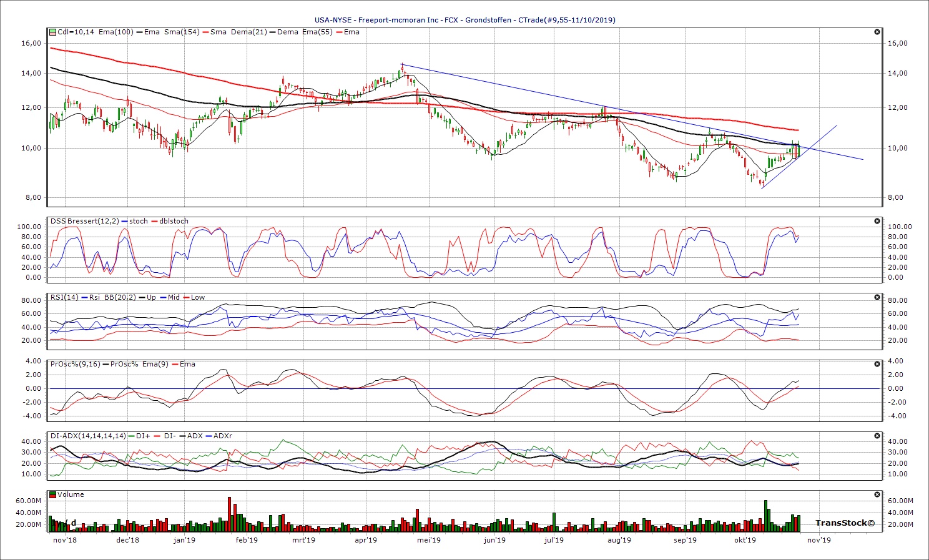Select the Ema(55) legend label
This screenshot has height=560, width=929.
click(x=317, y=32)
